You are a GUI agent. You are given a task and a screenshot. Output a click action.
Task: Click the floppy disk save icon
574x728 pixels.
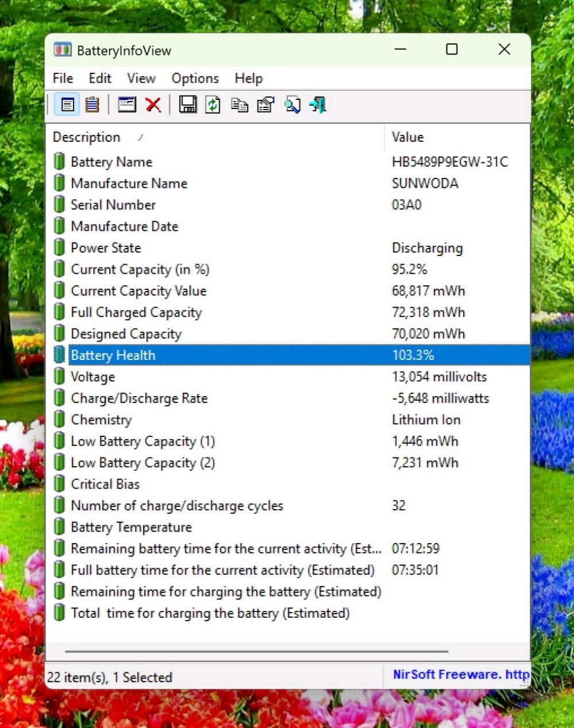point(187,105)
